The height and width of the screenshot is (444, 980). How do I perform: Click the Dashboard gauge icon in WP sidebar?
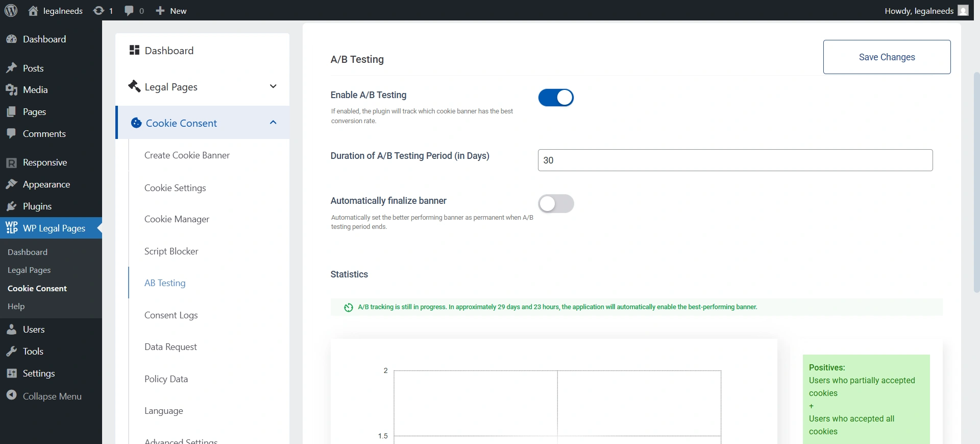coord(11,39)
